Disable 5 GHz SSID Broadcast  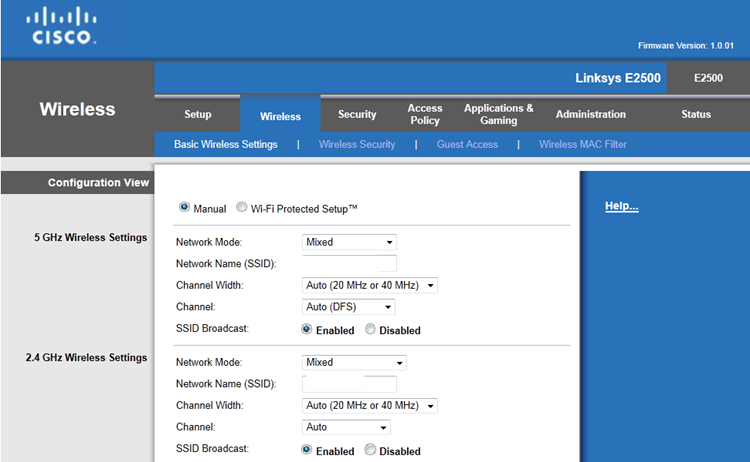(371, 330)
